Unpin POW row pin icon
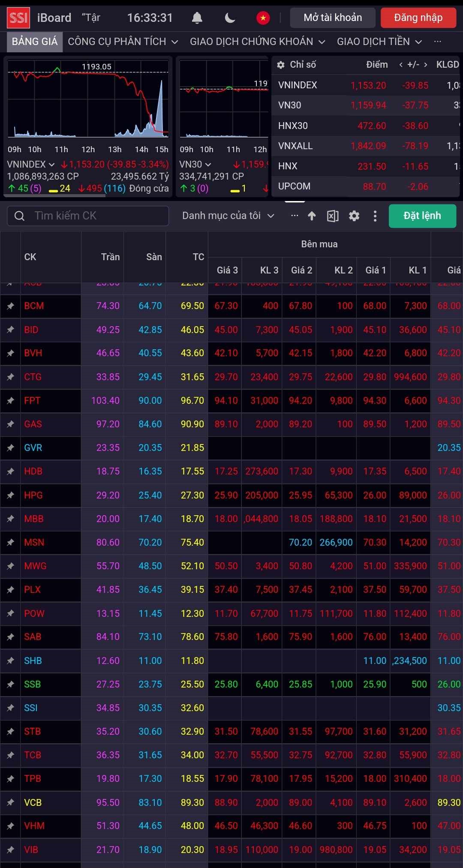 10,613
